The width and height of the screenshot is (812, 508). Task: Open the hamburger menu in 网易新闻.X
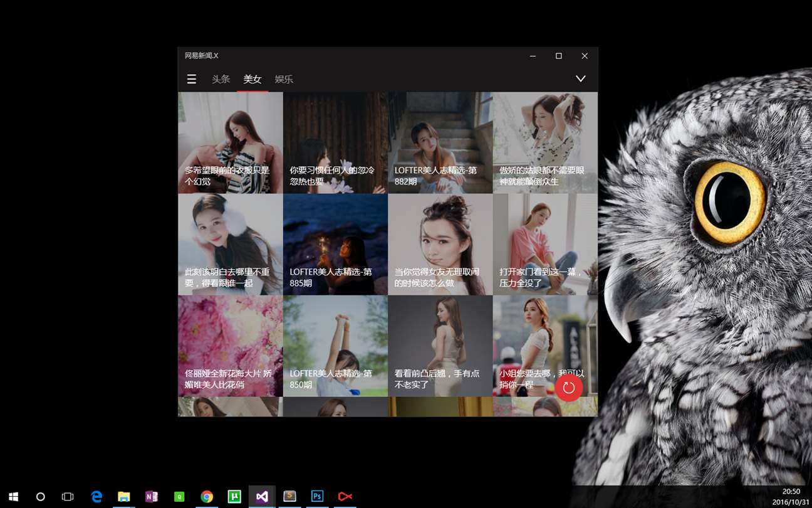pos(192,79)
